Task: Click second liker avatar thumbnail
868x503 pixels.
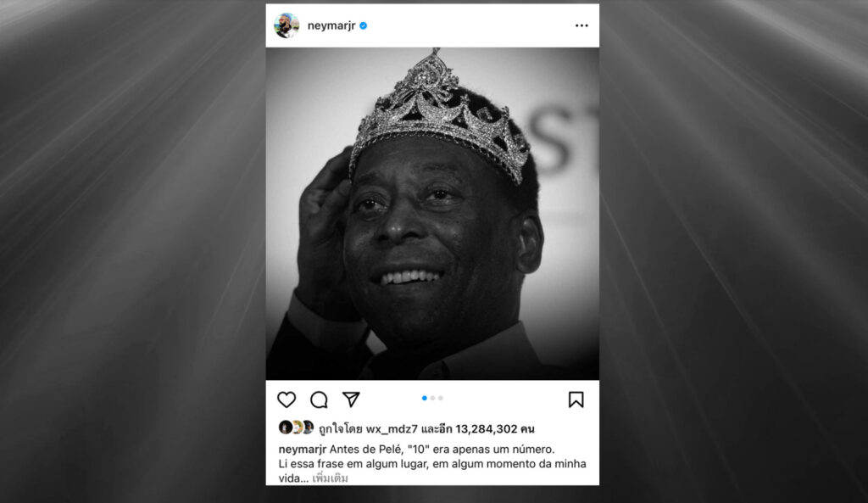Action: tap(296, 428)
